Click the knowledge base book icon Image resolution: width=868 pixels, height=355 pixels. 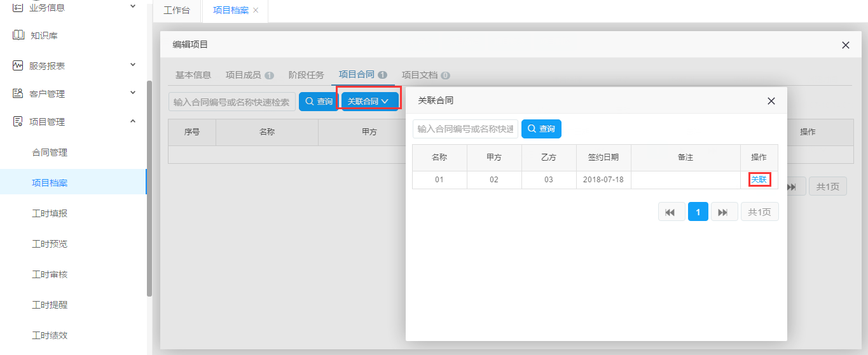18,36
